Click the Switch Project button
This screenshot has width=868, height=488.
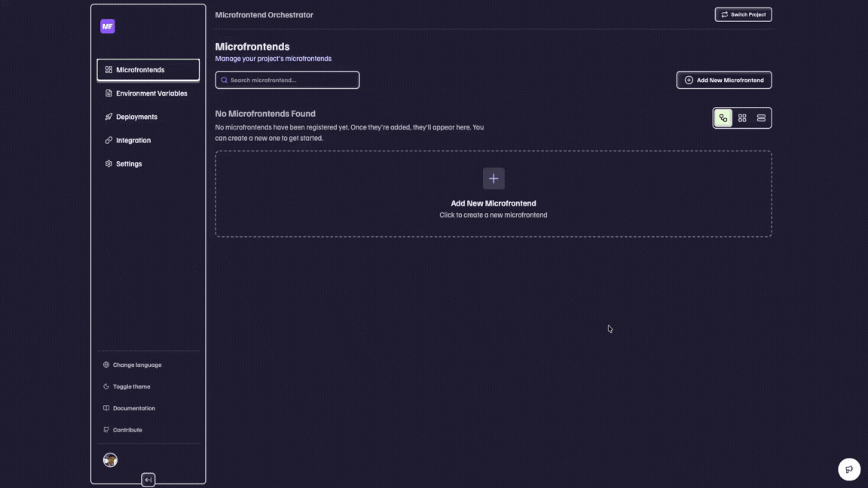point(743,14)
